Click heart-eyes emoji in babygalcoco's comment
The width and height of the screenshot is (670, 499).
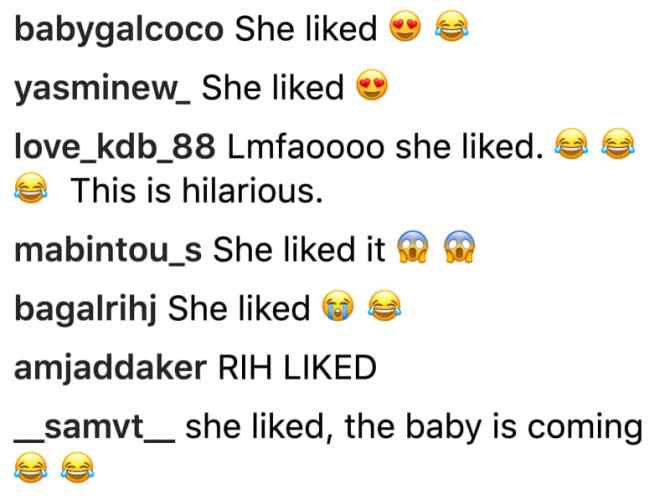click(405, 26)
